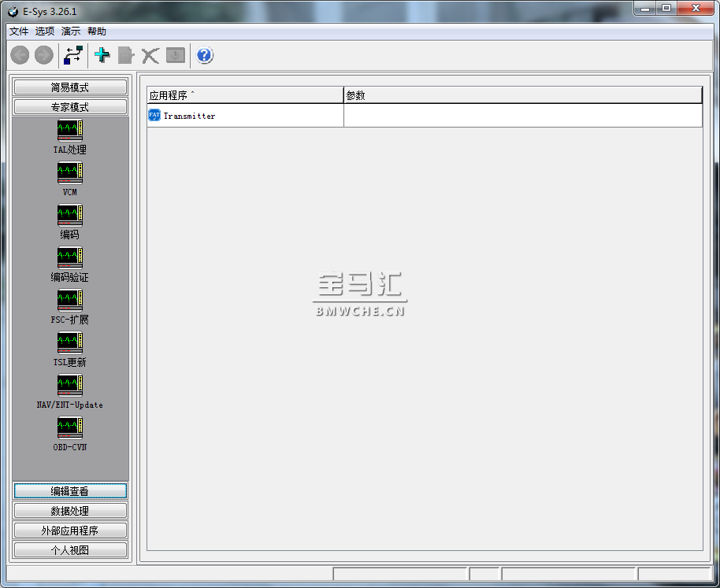Screen dimensions: 720x588
Task: Click the delete X toolbar icon
Action: (150, 56)
